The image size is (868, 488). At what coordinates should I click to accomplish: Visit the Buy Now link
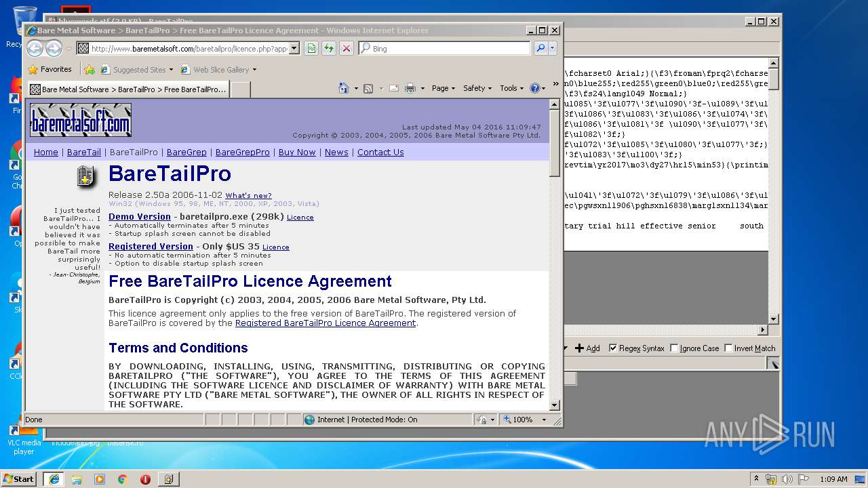[297, 152]
